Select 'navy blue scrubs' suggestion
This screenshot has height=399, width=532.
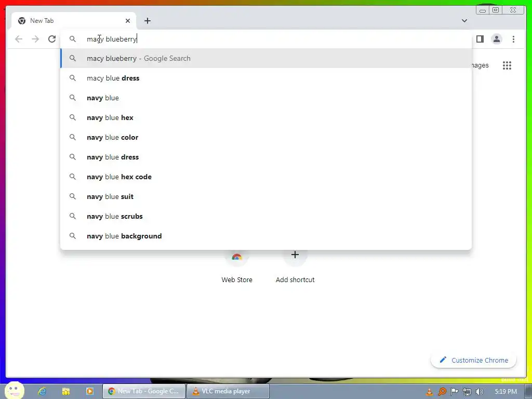pos(266,216)
